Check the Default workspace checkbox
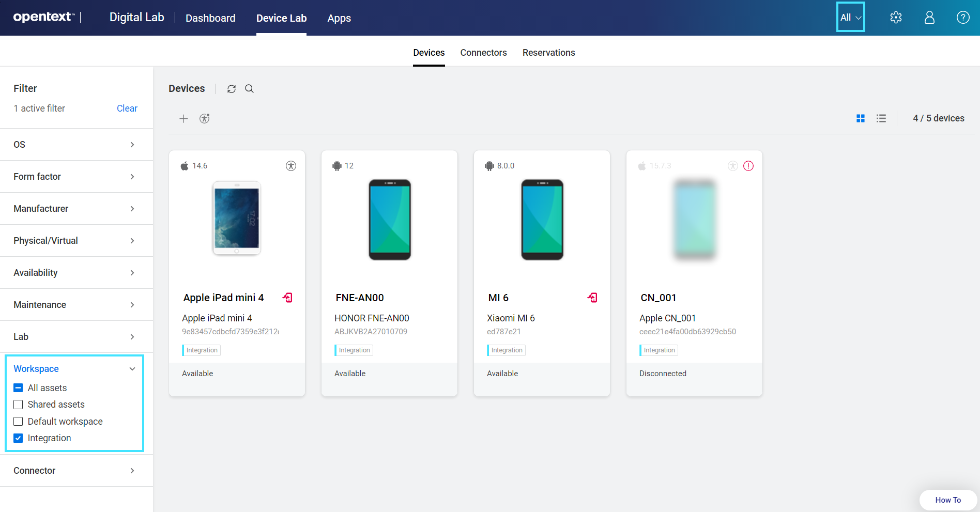 18,422
